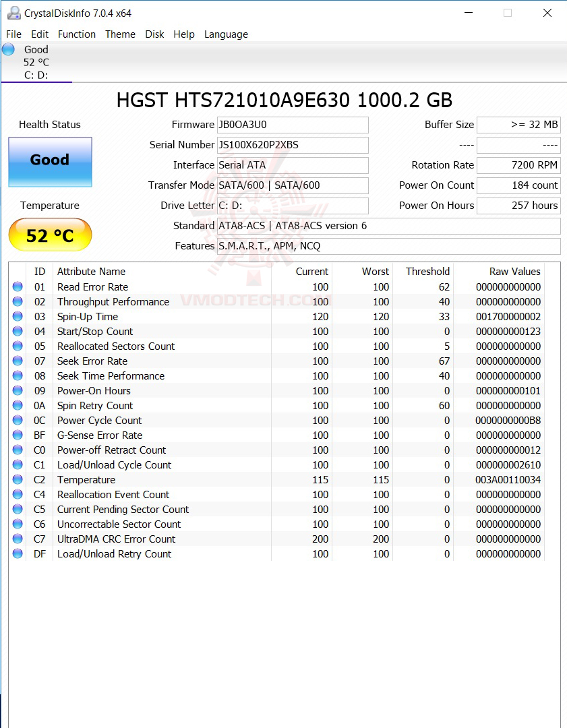Click the blue dot next to Spin-Up Time
This screenshot has height=728, width=567.
point(17,315)
